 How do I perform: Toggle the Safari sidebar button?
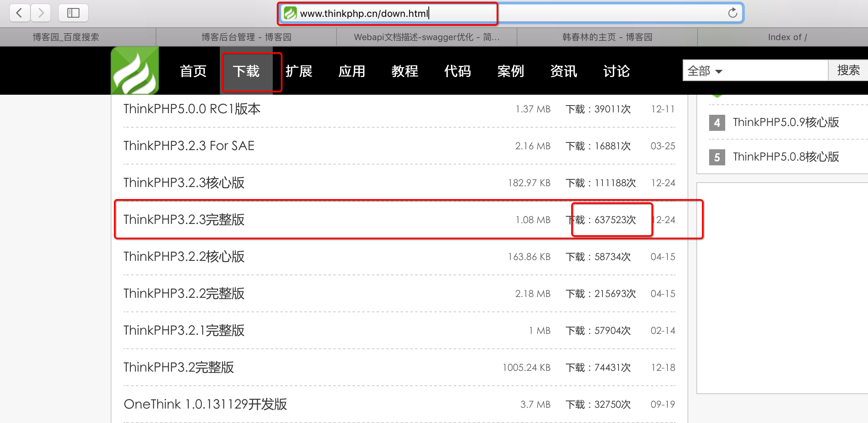tap(73, 13)
